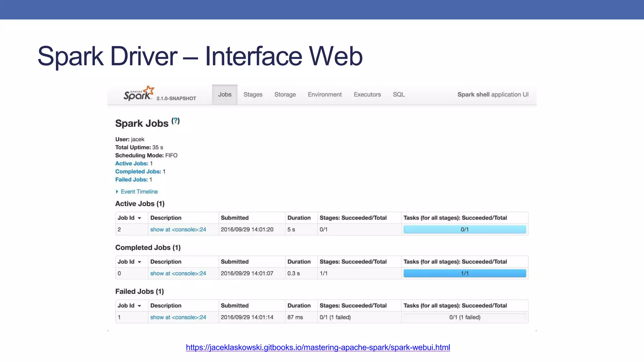
Task: Click submitted time 2016/09/29 14:01:07
Action: pyautogui.click(x=247, y=274)
